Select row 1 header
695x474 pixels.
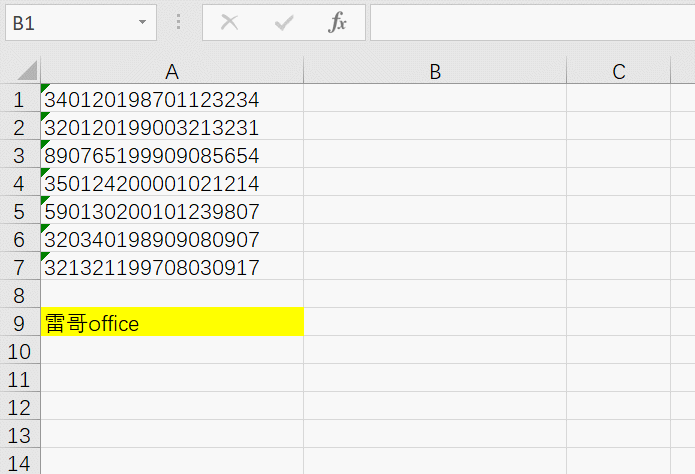tap(19, 99)
